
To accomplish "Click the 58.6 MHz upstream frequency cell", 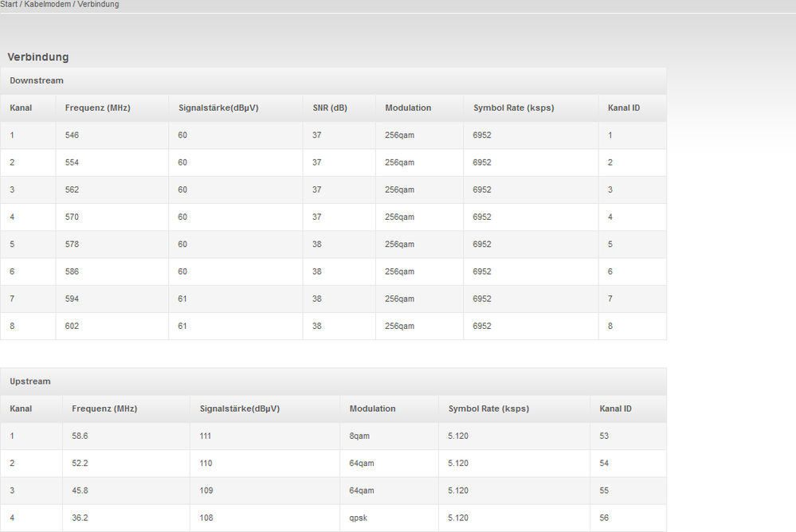I will (80, 436).
